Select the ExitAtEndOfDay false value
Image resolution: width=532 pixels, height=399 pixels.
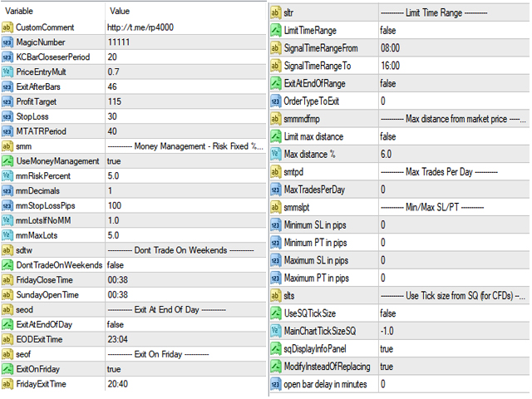pyautogui.click(x=116, y=324)
